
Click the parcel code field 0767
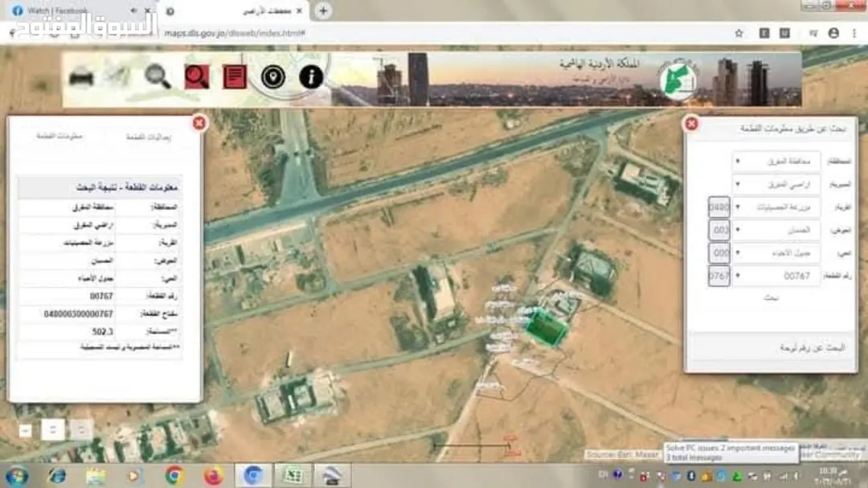pos(719,276)
